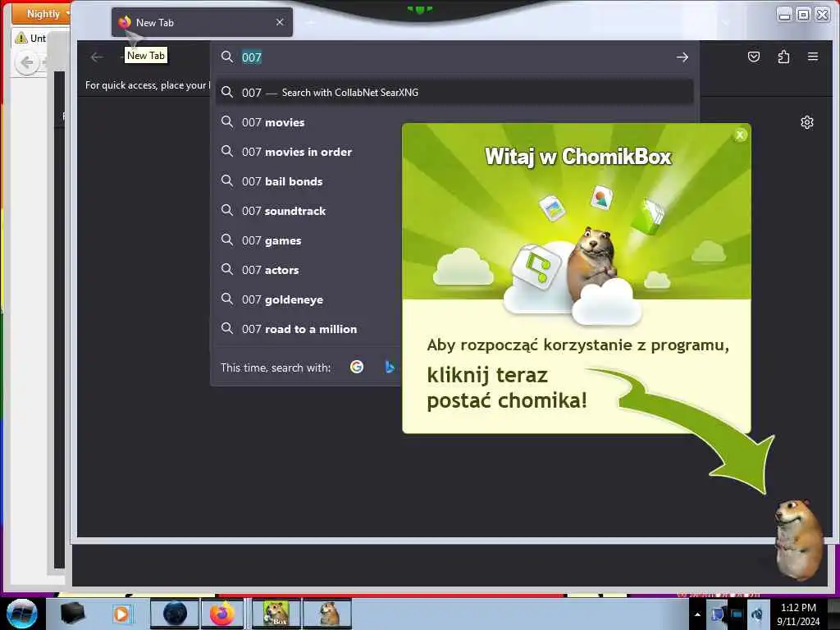
Task: Open the black box taskbar icon
Action: 72,614
